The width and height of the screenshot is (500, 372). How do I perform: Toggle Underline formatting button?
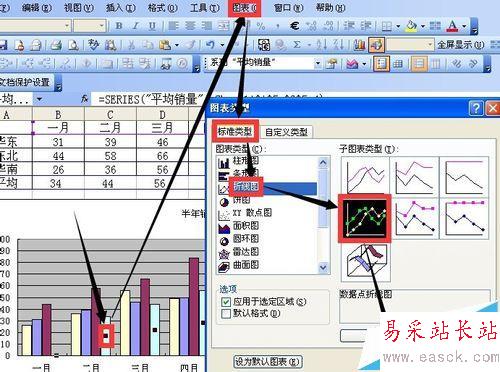pyautogui.click(x=152, y=26)
